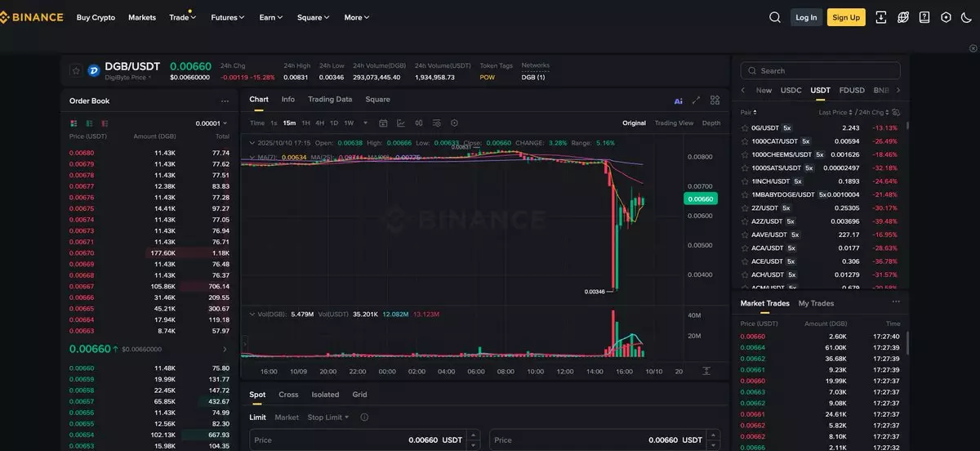This screenshot has width=980, height=451.
Task: Expand chart to fullscreen
Action: pos(696,100)
